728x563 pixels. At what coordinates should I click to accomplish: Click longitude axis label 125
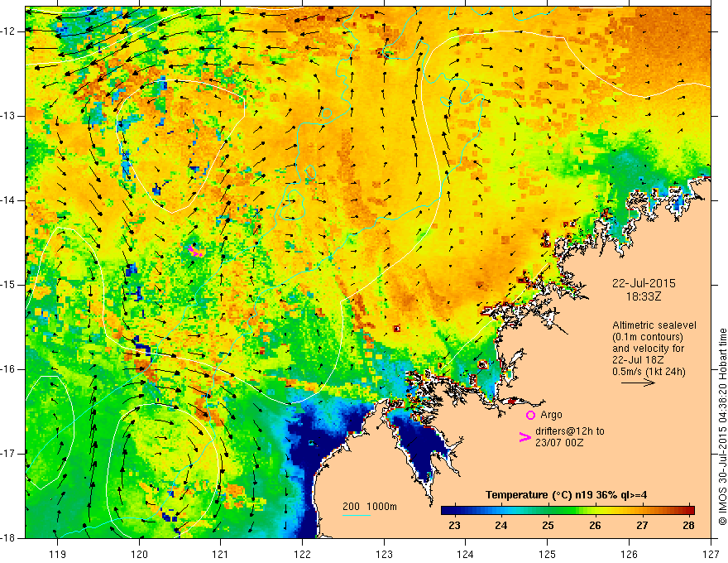[x=548, y=554]
